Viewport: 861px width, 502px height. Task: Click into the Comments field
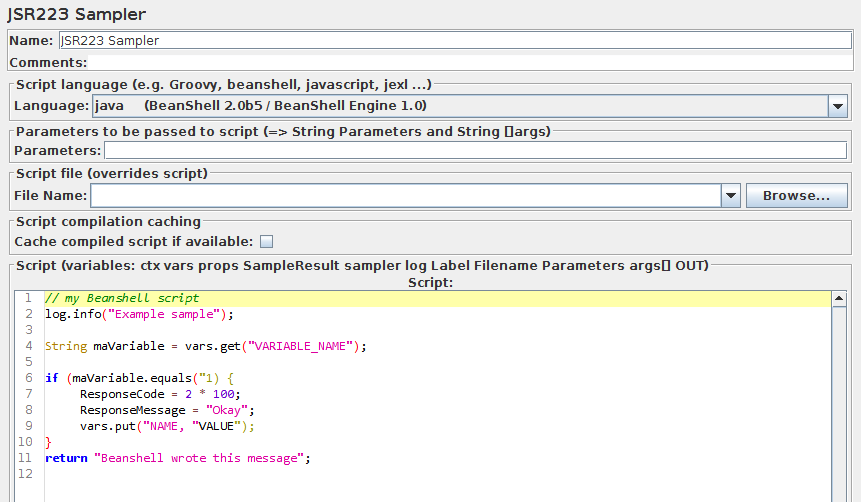tap(450, 62)
